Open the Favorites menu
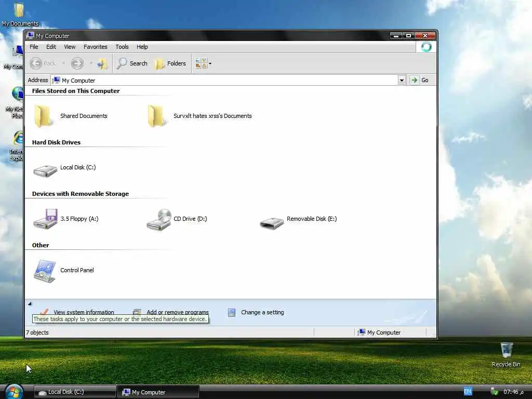 point(96,47)
